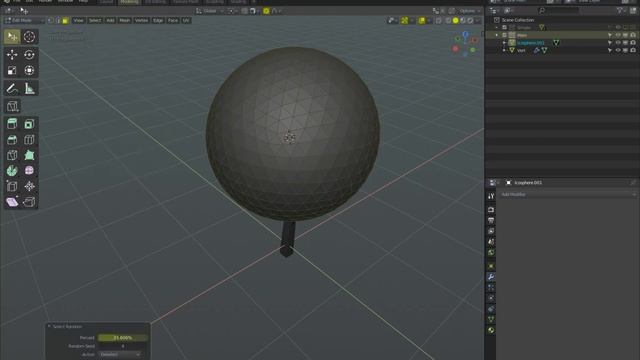Activate the Knife tool
Viewport: 640px width, 360px height.
tap(12, 155)
